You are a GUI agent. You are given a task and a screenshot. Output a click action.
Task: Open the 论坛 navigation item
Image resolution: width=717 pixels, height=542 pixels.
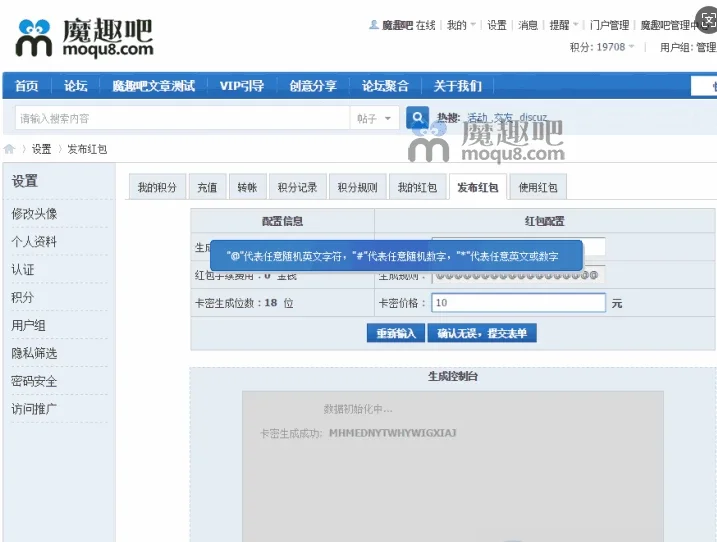[75, 86]
